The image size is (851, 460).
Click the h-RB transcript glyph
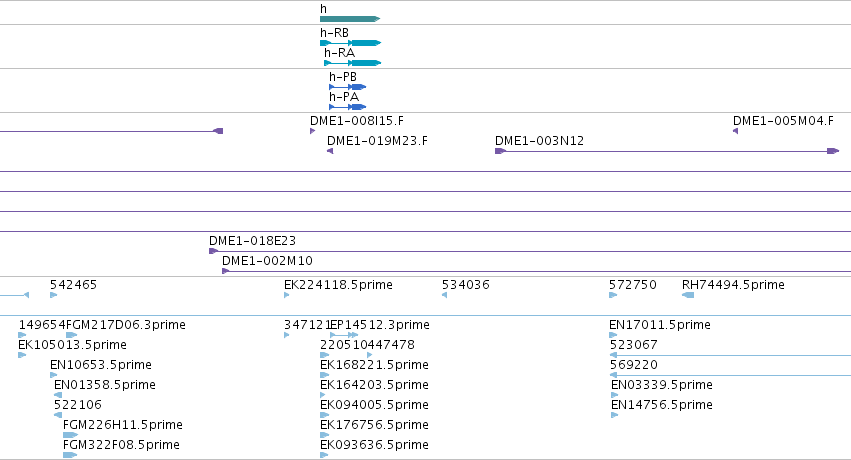[x=351, y=43]
